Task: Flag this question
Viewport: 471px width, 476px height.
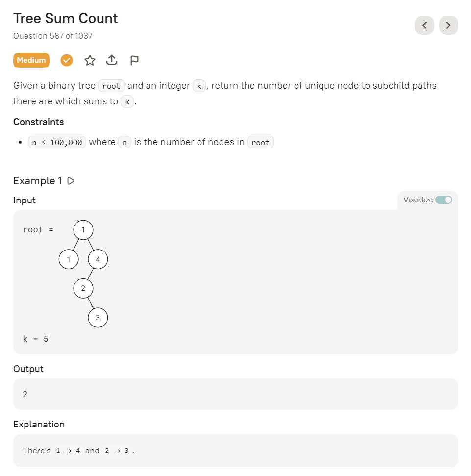Action: pos(134,60)
